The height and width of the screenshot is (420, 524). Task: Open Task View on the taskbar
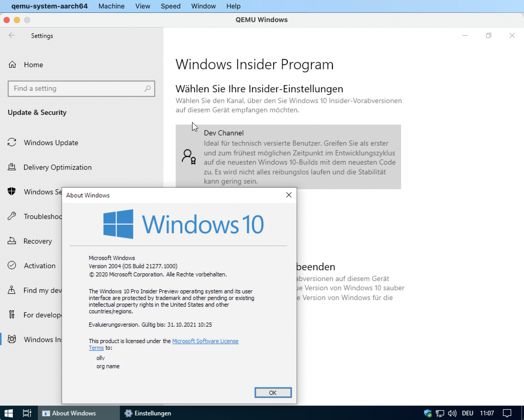pos(27,413)
